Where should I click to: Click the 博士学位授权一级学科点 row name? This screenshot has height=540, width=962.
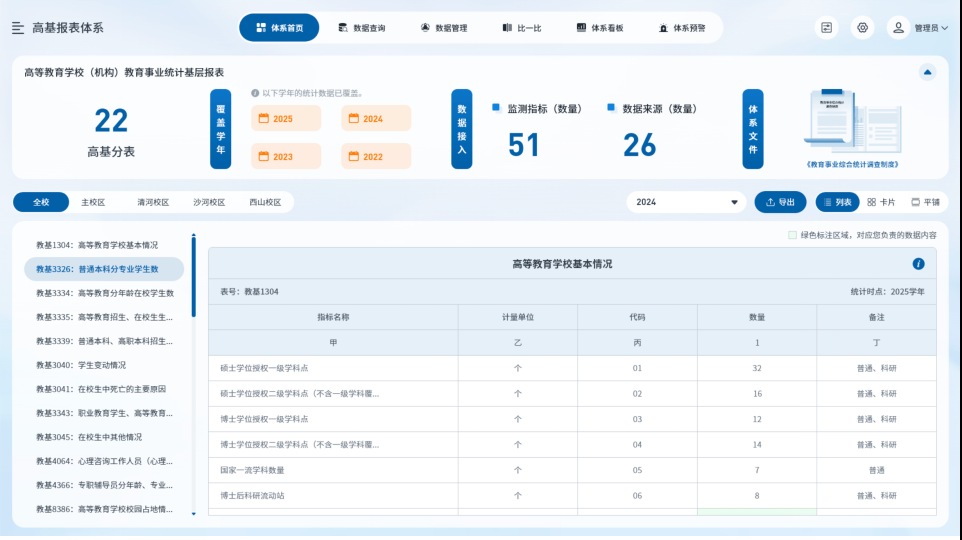coord(264,419)
